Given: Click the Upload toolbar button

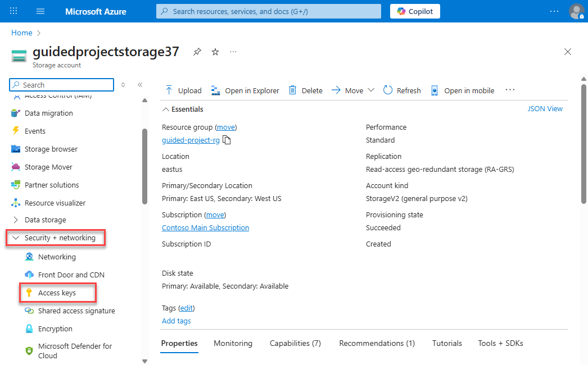Looking at the screenshot, I should [x=183, y=90].
